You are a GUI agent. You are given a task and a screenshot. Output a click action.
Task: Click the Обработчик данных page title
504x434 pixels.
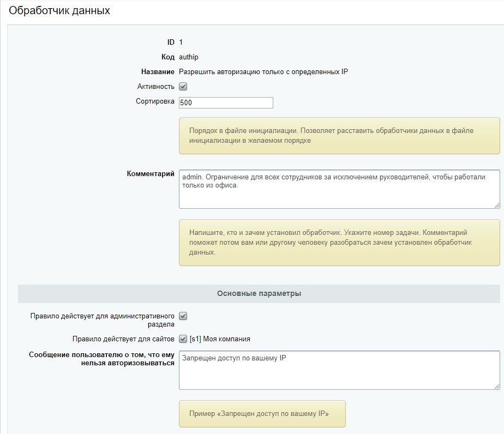pos(59,10)
